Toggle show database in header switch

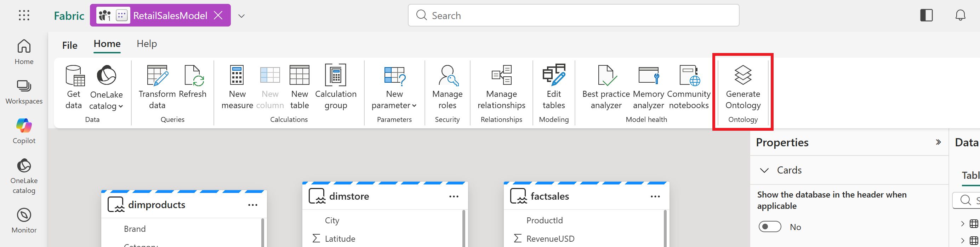[x=770, y=227]
